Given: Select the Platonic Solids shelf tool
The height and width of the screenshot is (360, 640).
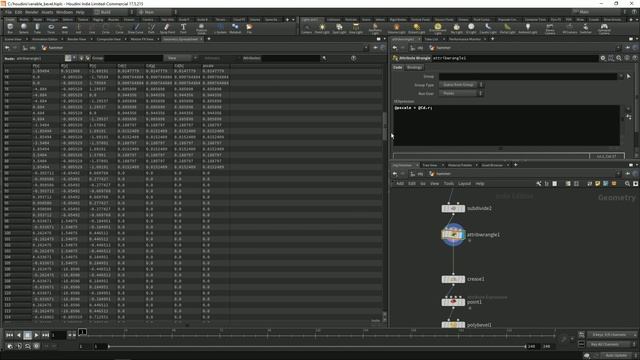Looking at the screenshot, I should click(201, 28).
